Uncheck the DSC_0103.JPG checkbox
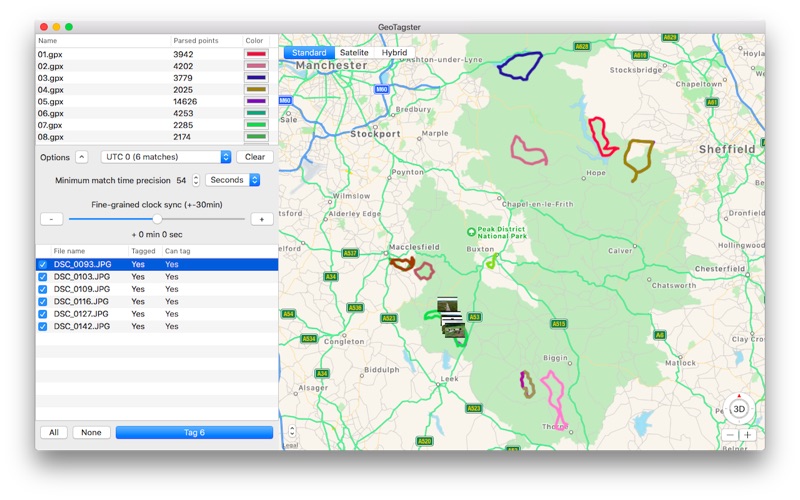 pos(43,277)
